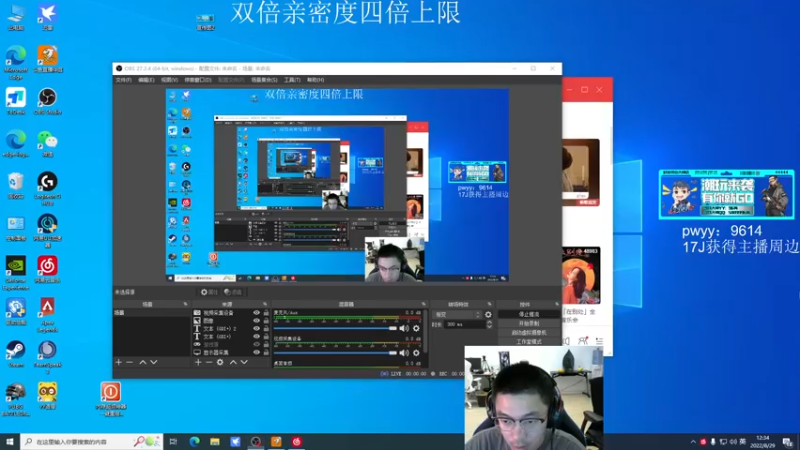
Task: Toggle lock on Text (GDI+) 2 source
Action: [266, 329]
